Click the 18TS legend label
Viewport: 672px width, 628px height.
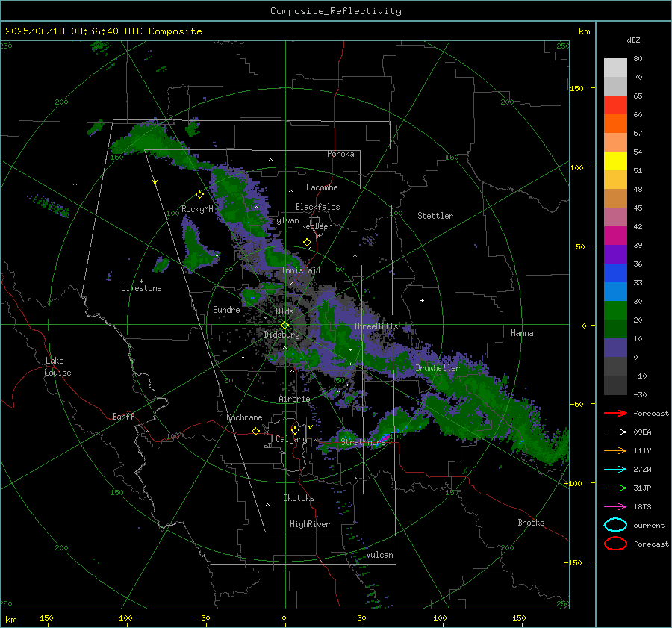(642, 507)
